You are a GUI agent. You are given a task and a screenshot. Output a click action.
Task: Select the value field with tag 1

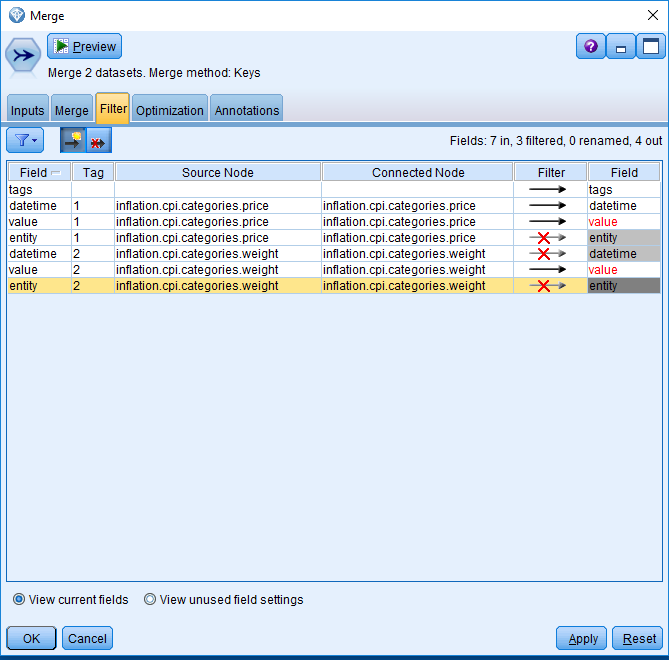pos(39,221)
